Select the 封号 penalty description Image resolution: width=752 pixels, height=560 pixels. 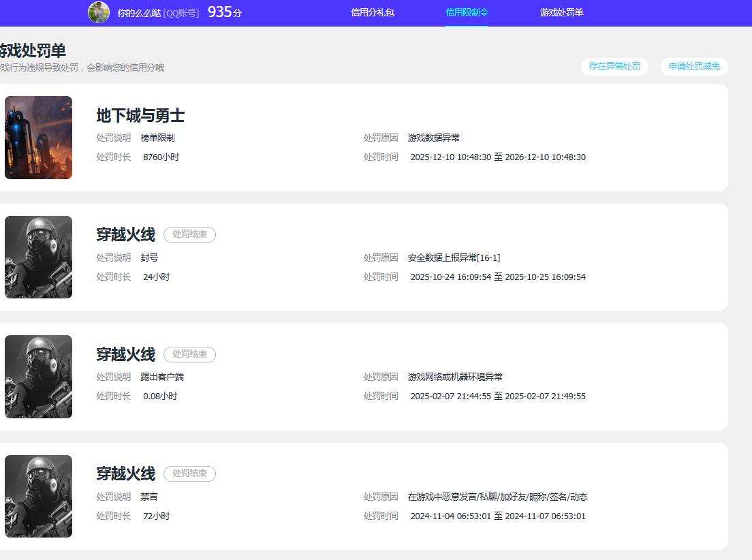pyautogui.click(x=149, y=258)
